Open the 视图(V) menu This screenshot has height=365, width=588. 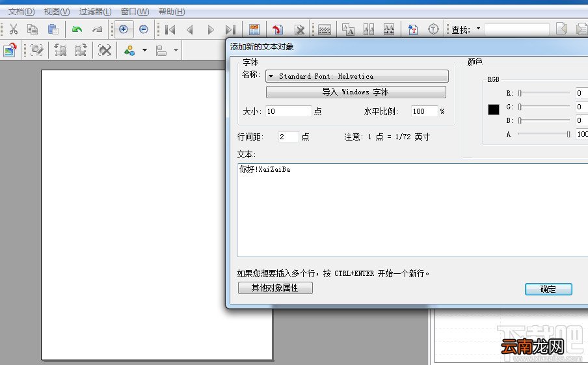[x=57, y=12]
